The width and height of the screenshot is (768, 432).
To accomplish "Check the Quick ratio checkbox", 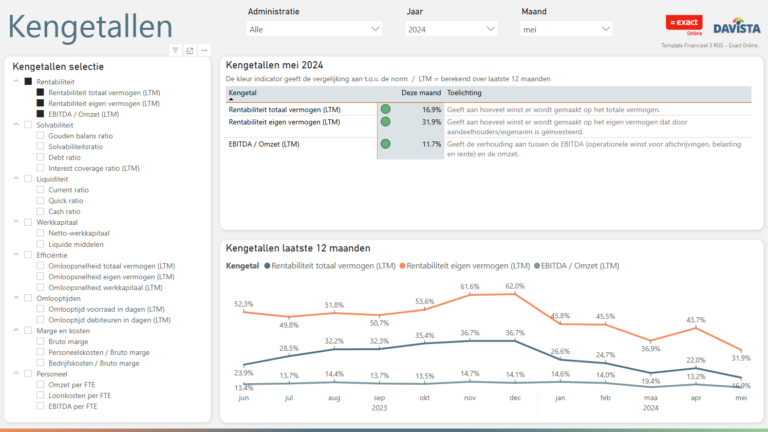I will [40, 200].
